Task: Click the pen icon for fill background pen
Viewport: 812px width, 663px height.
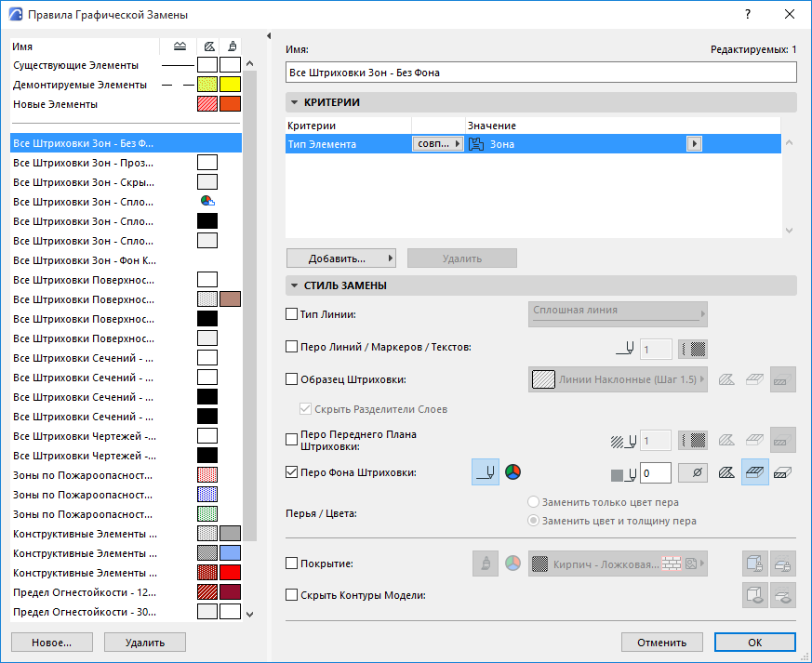Action: 486,472
